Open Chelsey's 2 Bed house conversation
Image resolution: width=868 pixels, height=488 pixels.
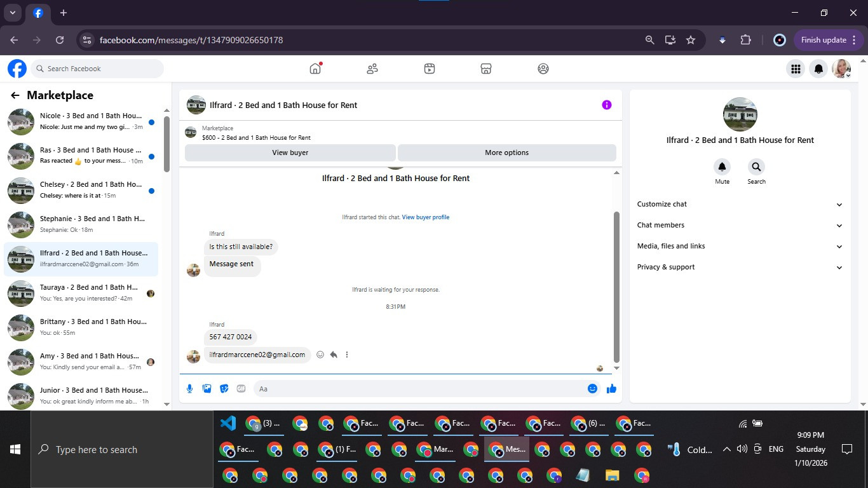(81, 190)
